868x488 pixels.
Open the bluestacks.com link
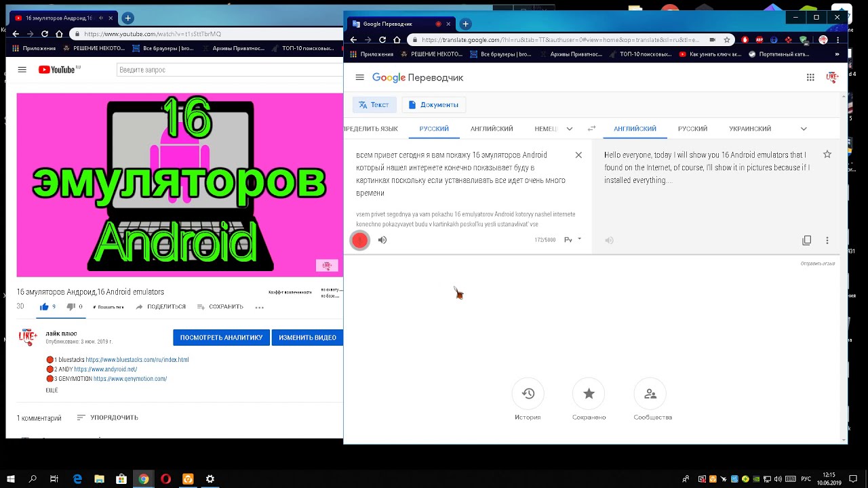[137, 360]
